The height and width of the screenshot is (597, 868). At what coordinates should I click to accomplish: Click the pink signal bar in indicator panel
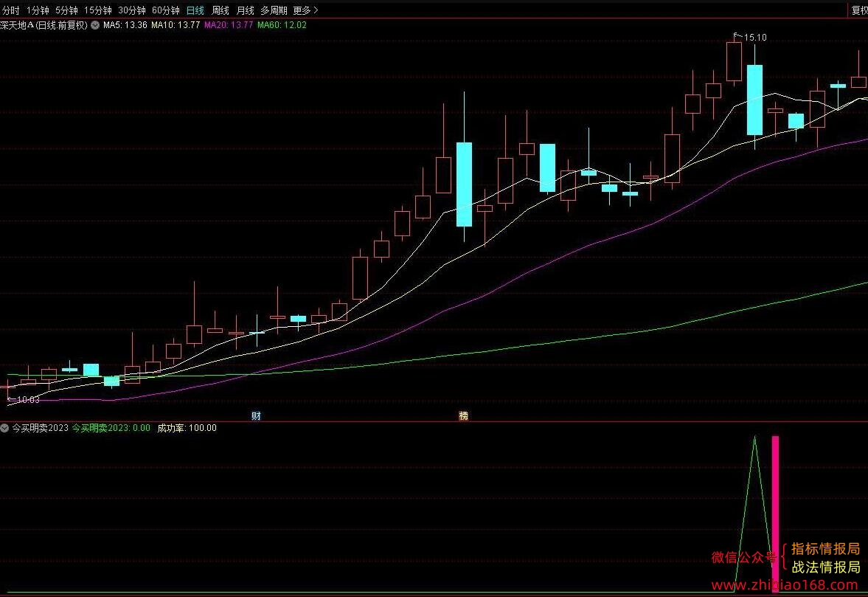pos(775,514)
